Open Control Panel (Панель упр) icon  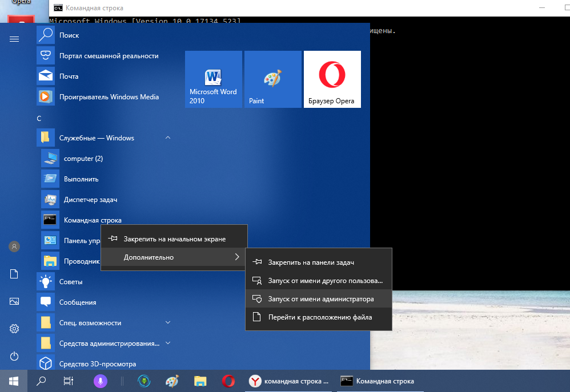click(x=50, y=240)
